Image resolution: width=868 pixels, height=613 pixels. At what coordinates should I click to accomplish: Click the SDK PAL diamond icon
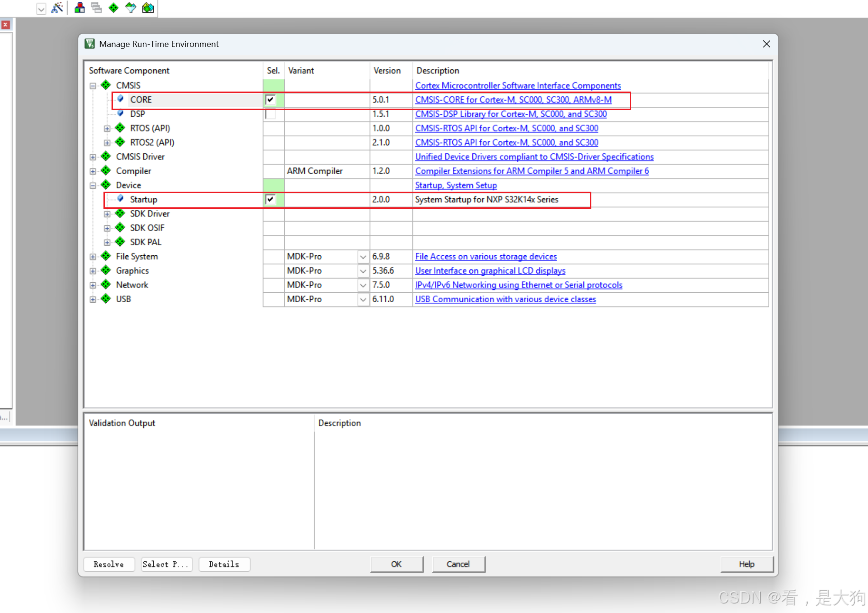click(x=120, y=241)
